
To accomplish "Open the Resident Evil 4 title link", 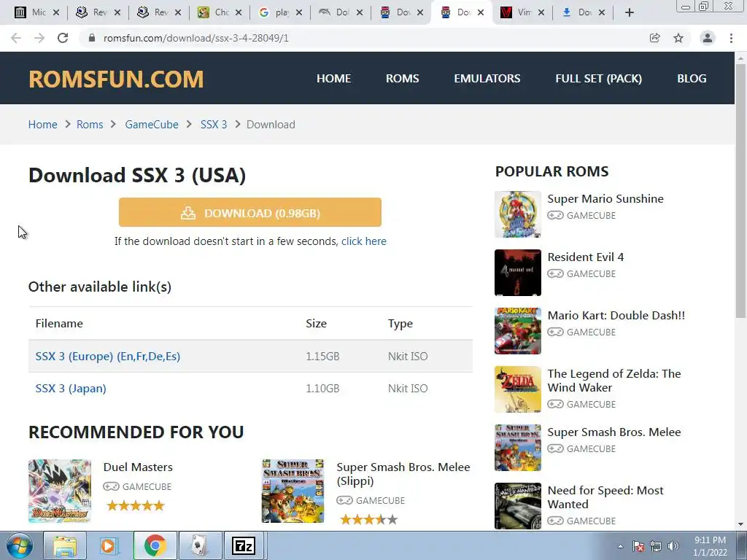I will [x=586, y=257].
